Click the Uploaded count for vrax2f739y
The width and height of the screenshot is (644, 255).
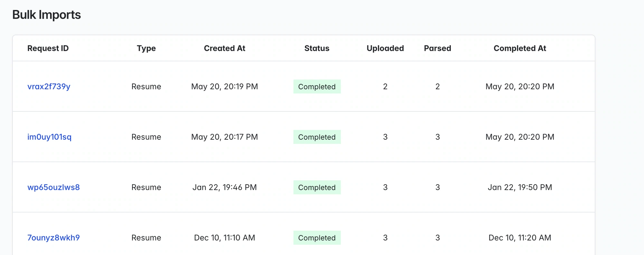[385, 87]
